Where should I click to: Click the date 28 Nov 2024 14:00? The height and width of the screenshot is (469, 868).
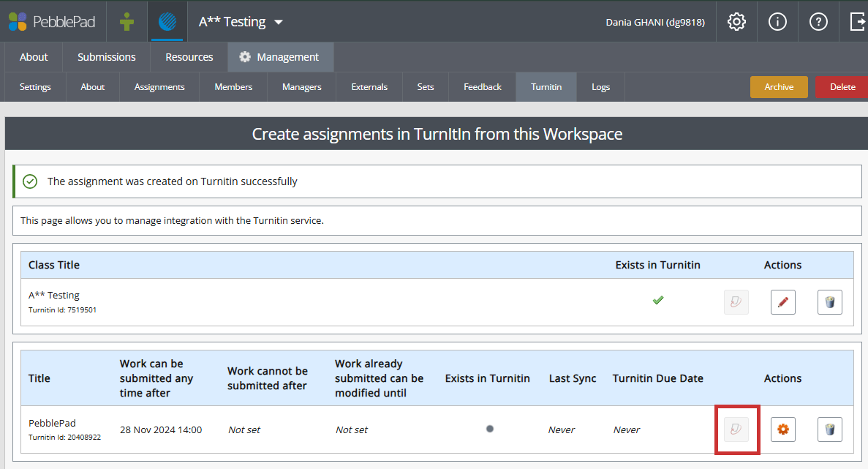point(161,429)
